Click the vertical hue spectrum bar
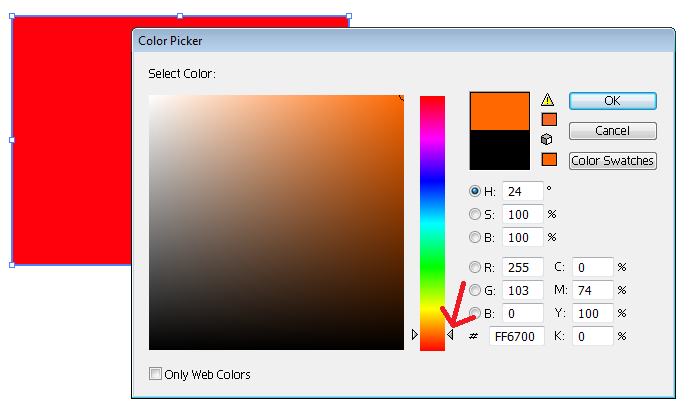The width and height of the screenshot is (676, 399). [x=432, y=223]
